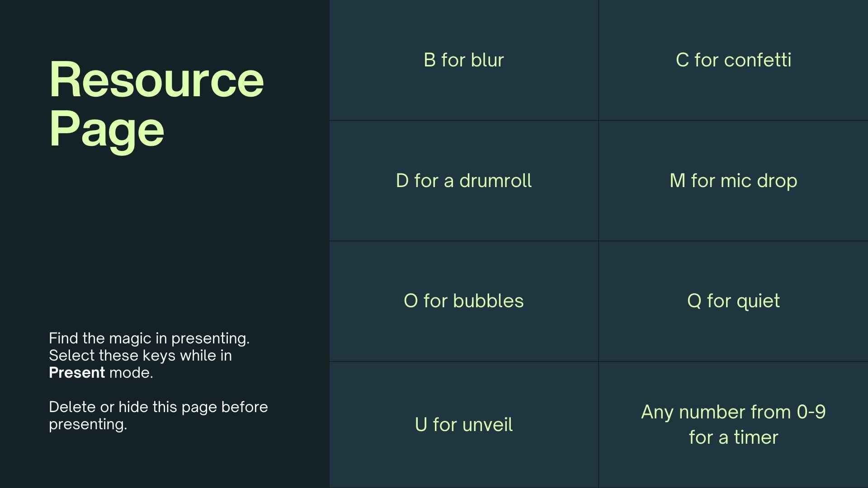868x488 pixels.
Task: Click the word "Page" in the title
Action: coord(106,130)
